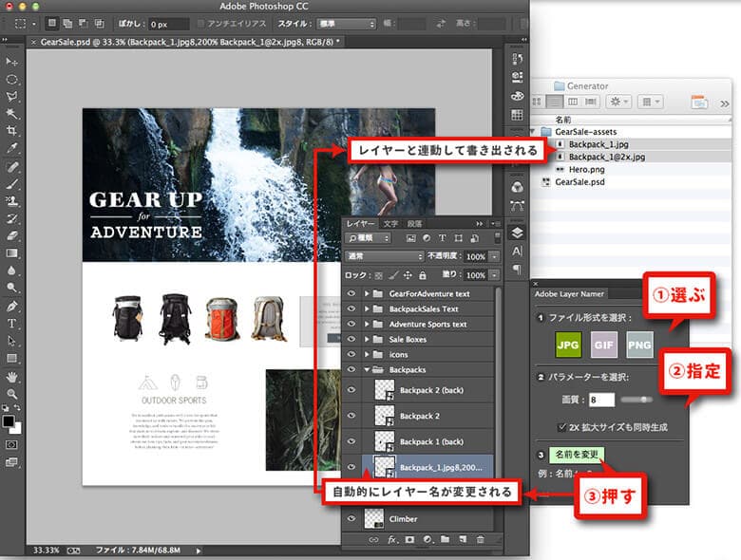Click the foreground color swatch
This screenshot has width=741, height=560.
pos(8,420)
